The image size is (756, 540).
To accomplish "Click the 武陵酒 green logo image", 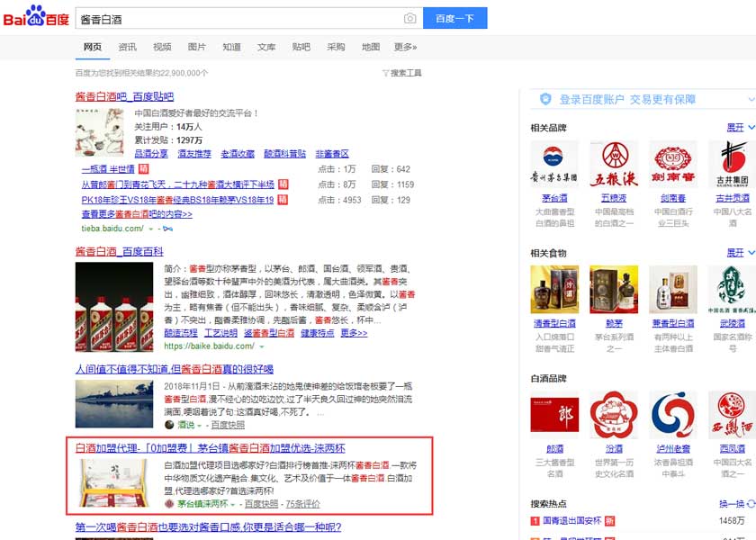I will 732,289.
